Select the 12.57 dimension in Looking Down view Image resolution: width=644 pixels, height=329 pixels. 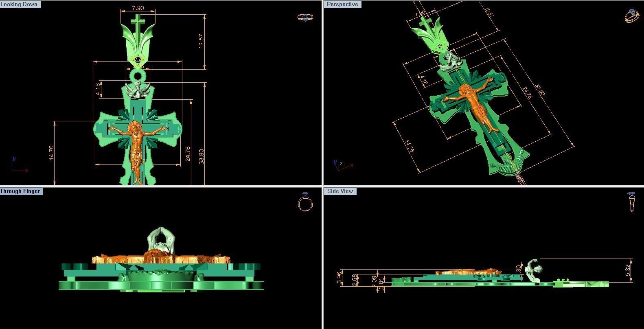click(201, 41)
